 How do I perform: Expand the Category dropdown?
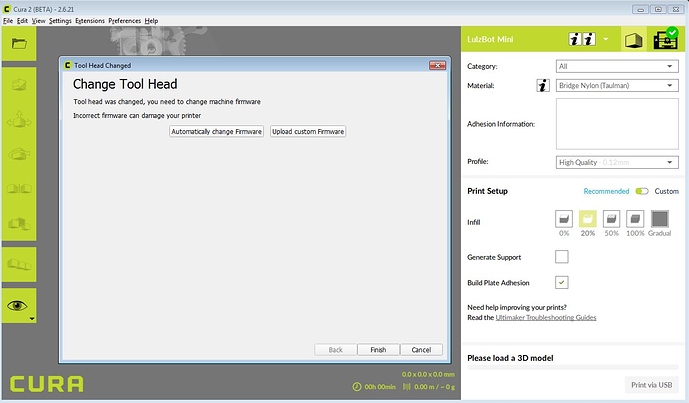[617, 66]
